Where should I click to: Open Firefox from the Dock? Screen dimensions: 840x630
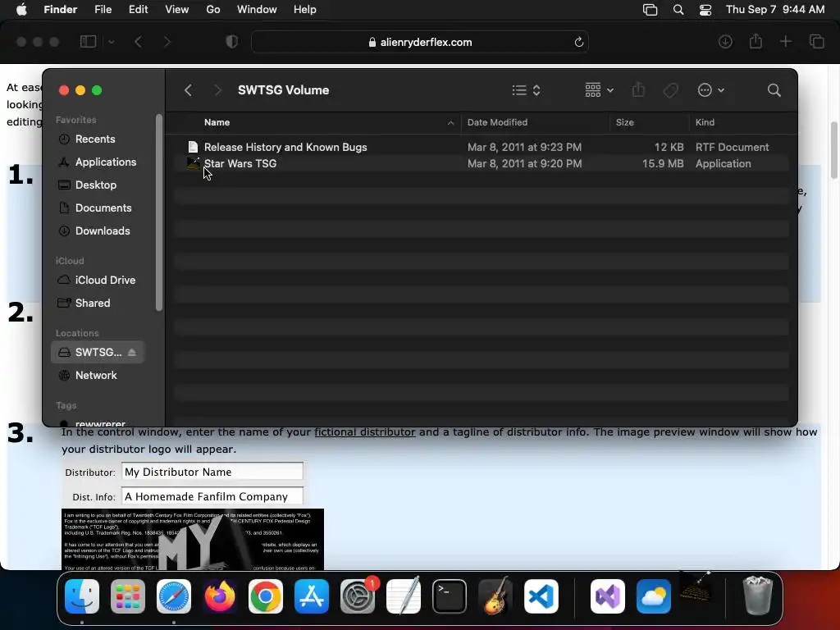(x=220, y=596)
